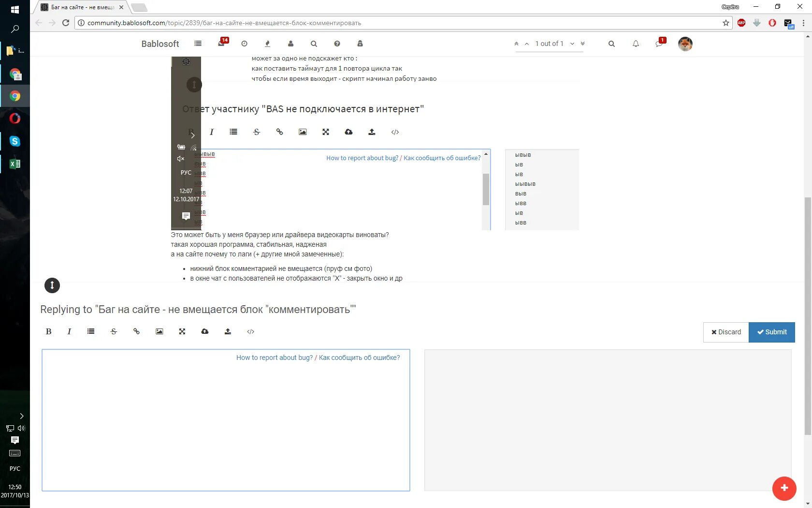Insert list in reply composer
The image size is (812, 508).
91,331
